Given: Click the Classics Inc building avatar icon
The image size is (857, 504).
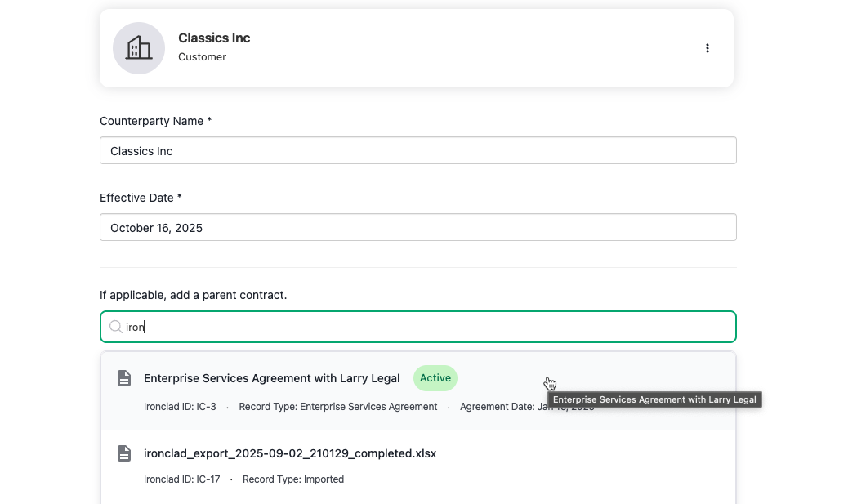Looking at the screenshot, I should click(138, 48).
